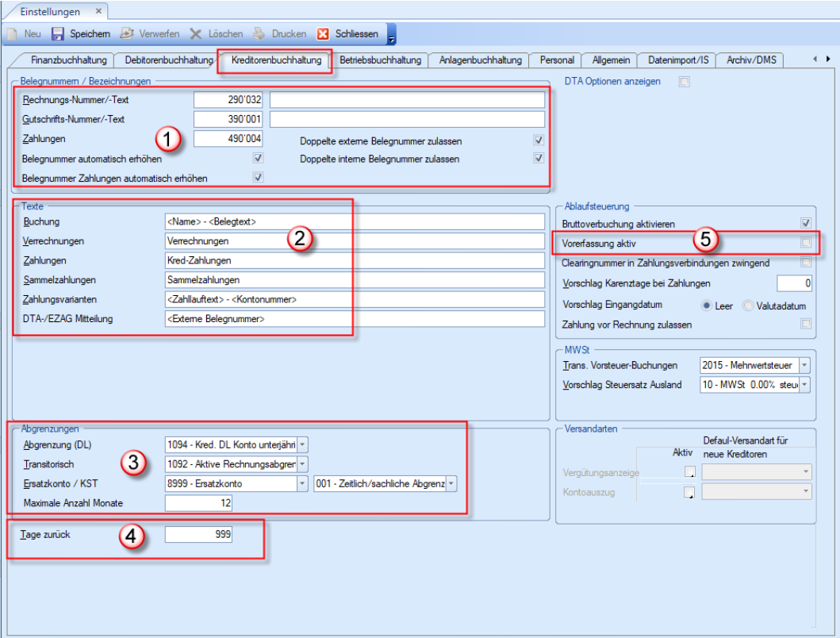
Task: Click the Neu new document icon
Action: point(13,34)
